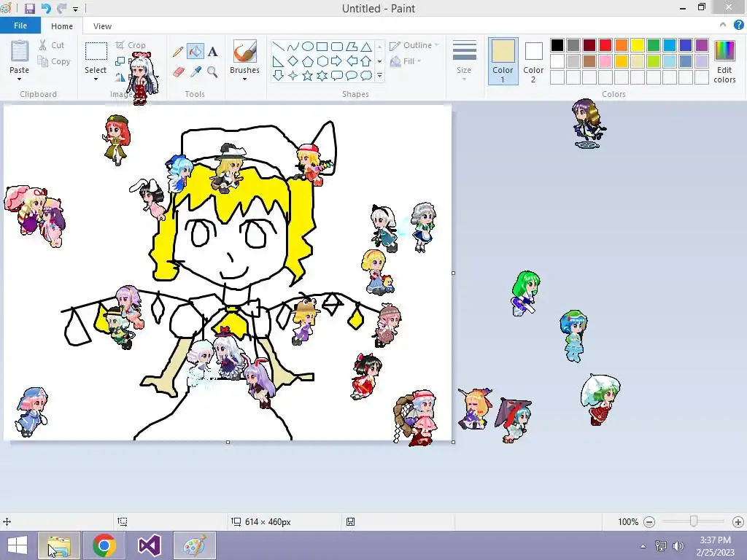Pick the green color swatch
This screenshot has height=560, width=747.
tap(653, 45)
